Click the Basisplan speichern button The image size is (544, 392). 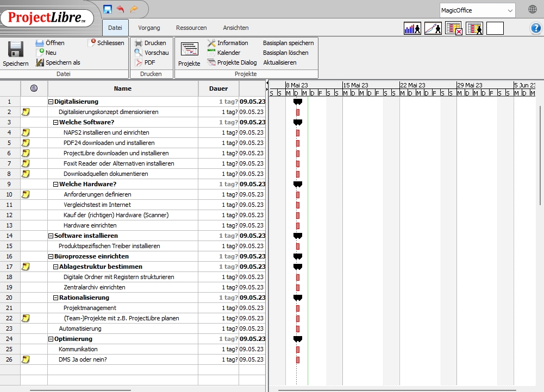[x=288, y=43]
